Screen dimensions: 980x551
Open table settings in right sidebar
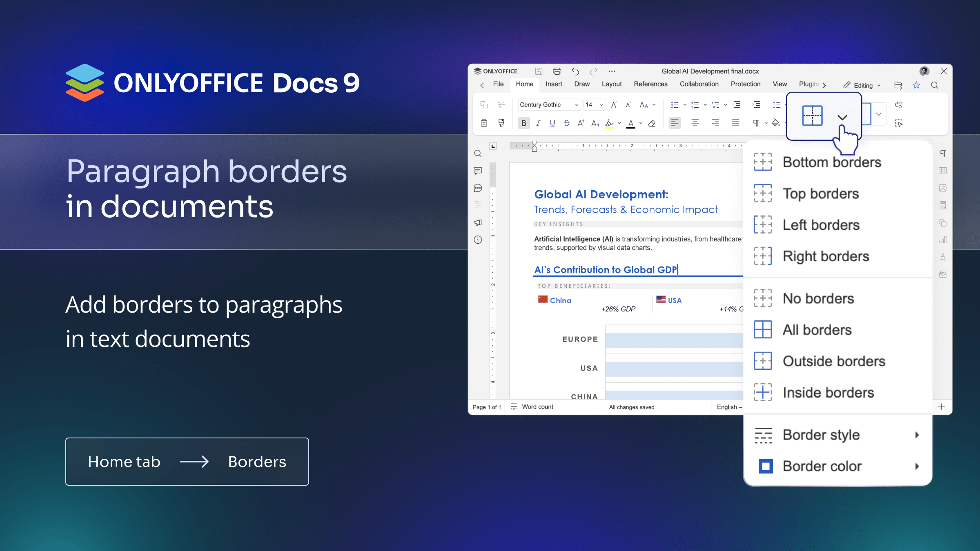(x=943, y=171)
